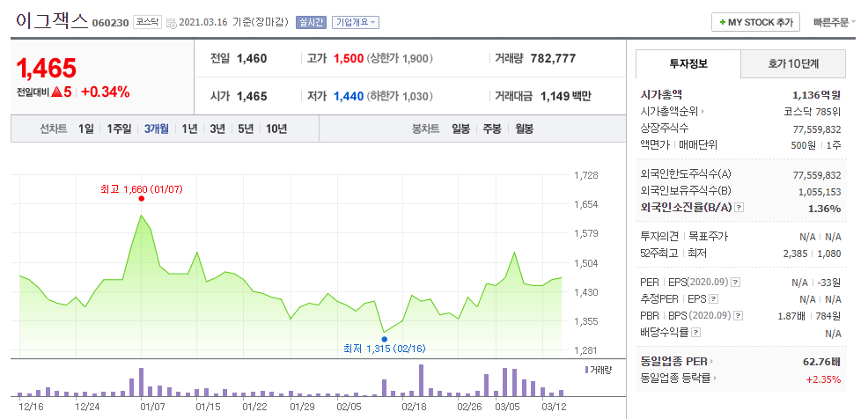The image size is (868, 419).
Task: Switch to the 호가10단계 tab
Action: coord(793,63)
